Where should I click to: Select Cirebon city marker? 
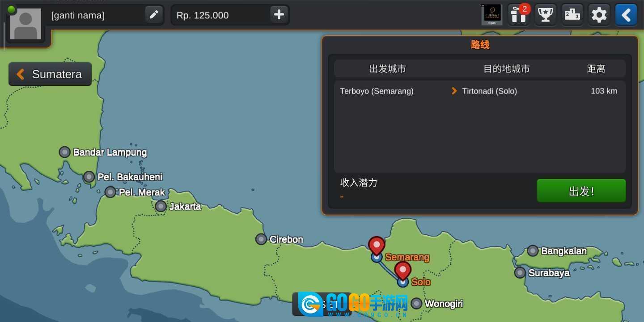click(x=261, y=239)
